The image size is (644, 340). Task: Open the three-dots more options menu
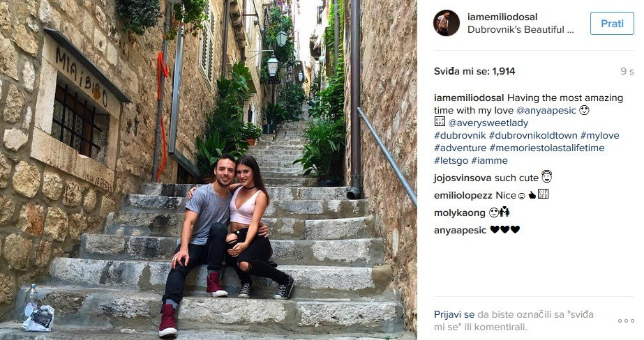click(626, 320)
